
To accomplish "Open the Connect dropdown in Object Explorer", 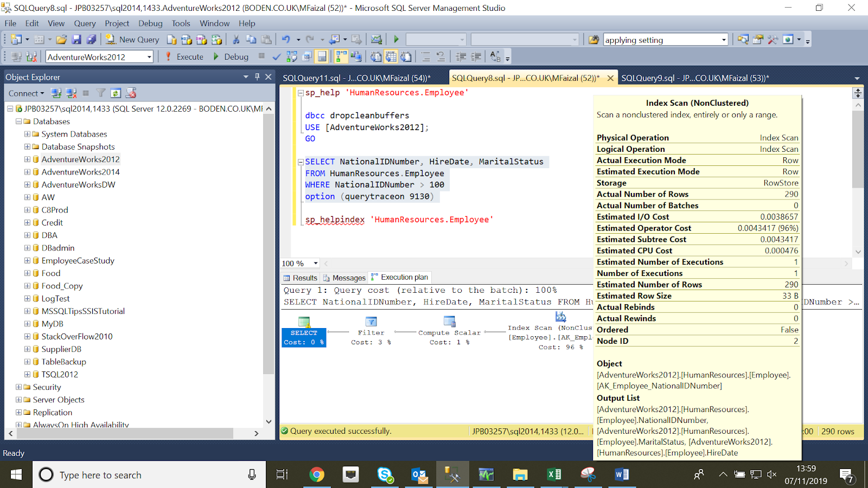I will pos(25,93).
